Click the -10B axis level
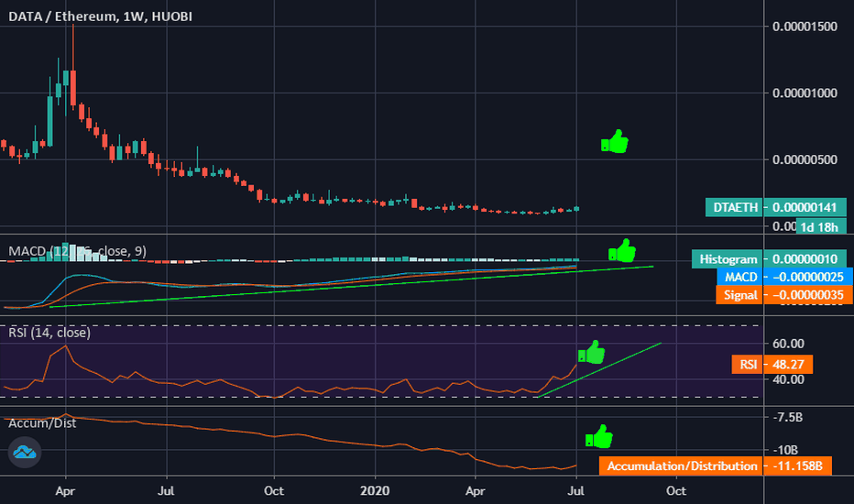854x504 pixels. click(786, 450)
